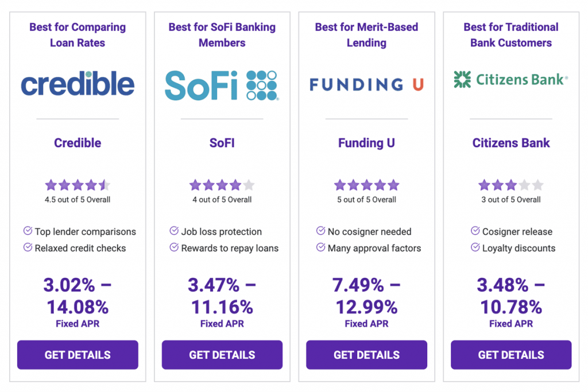
Task: Click SoFi's 4 star rating
Action: coord(222,185)
